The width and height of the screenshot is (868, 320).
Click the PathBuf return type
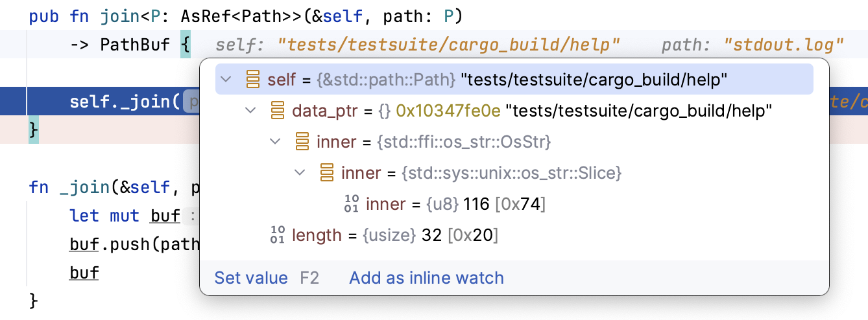tap(135, 45)
